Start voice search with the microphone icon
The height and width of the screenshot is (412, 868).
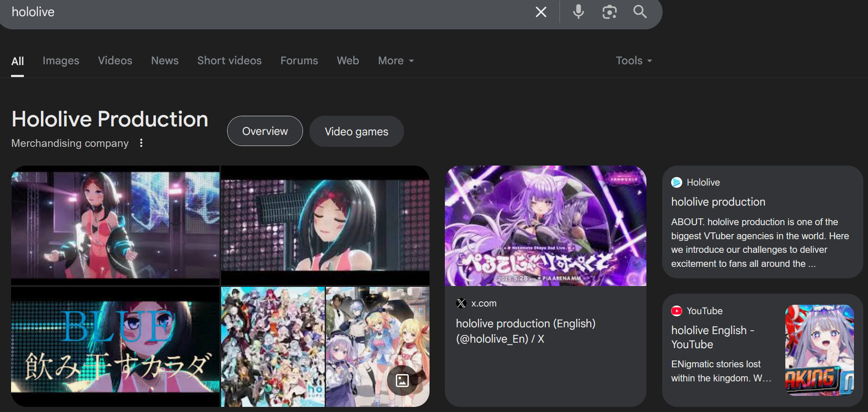click(x=578, y=12)
